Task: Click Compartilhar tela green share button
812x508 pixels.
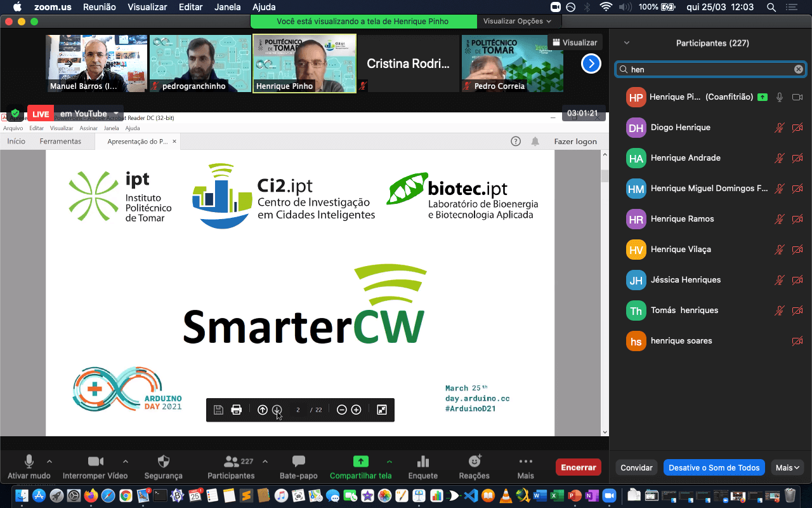Action: point(360,467)
